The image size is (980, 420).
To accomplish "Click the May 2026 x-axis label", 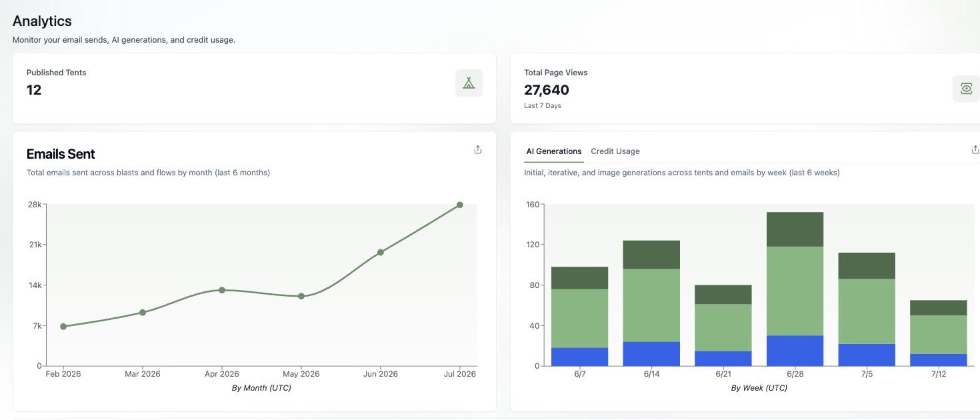I will (301, 374).
